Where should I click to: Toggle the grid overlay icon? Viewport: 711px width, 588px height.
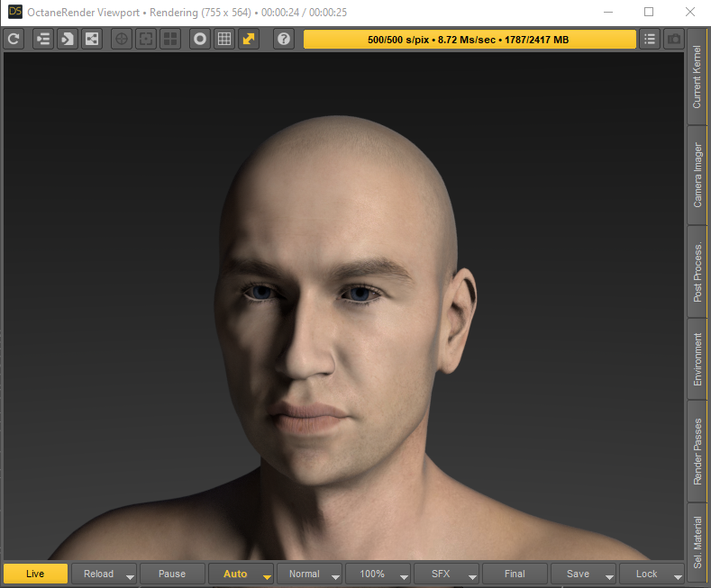coord(224,39)
